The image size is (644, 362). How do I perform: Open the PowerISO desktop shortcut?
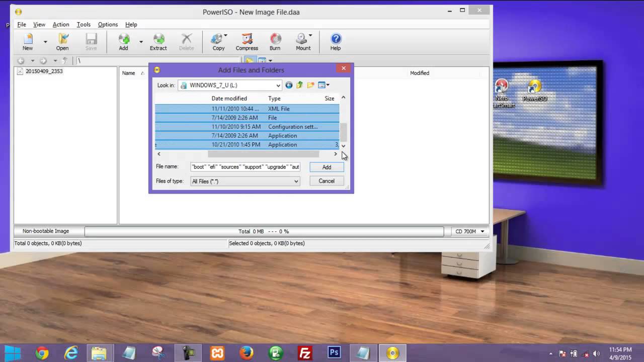pyautogui.click(x=534, y=91)
